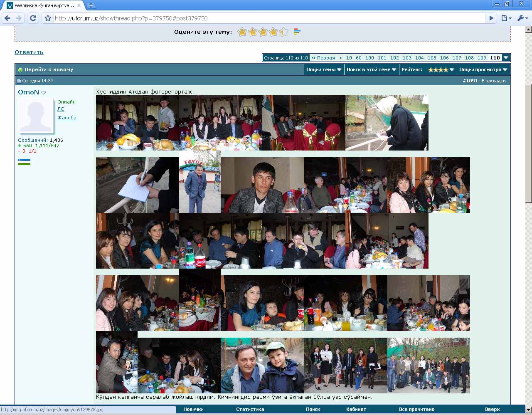Rate the topic with the first star
This screenshot has width=532, height=415.
point(242,32)
